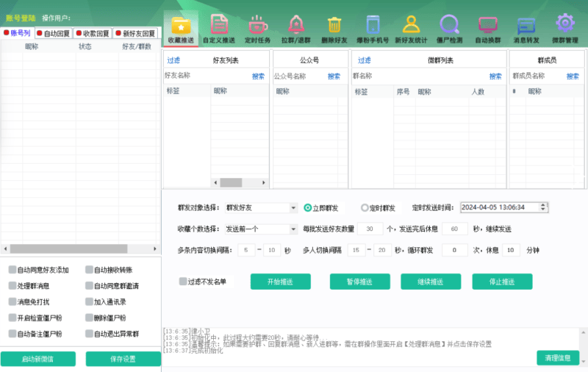The image size is (588, 372).
Task: Toggle the 处理群消息 checkbox
Action: [x=12, y=286]
